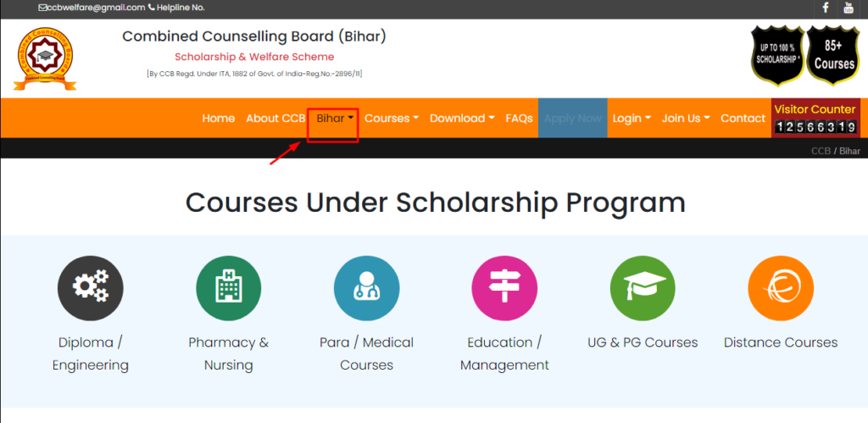Viewport: 868px width, 423px height.
Task: Open the YouTube icon in top bar
Action: point(848,8)
